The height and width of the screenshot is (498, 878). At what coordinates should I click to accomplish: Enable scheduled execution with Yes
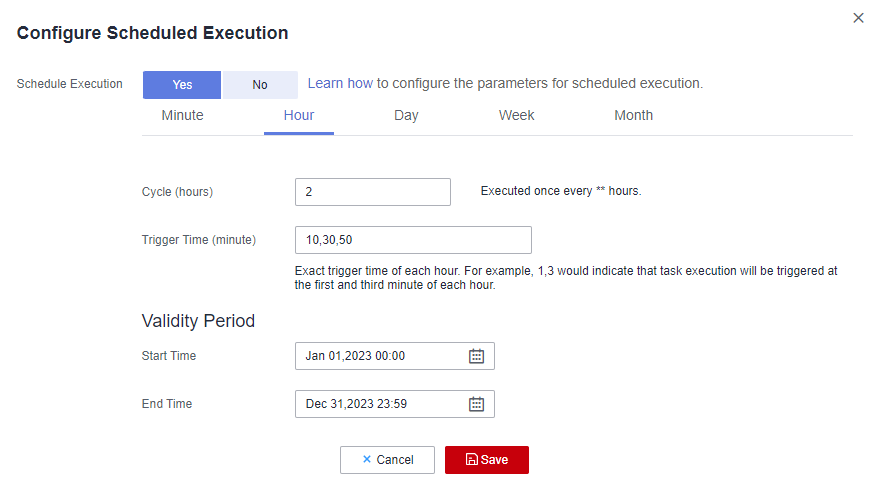tap(182, 85)
